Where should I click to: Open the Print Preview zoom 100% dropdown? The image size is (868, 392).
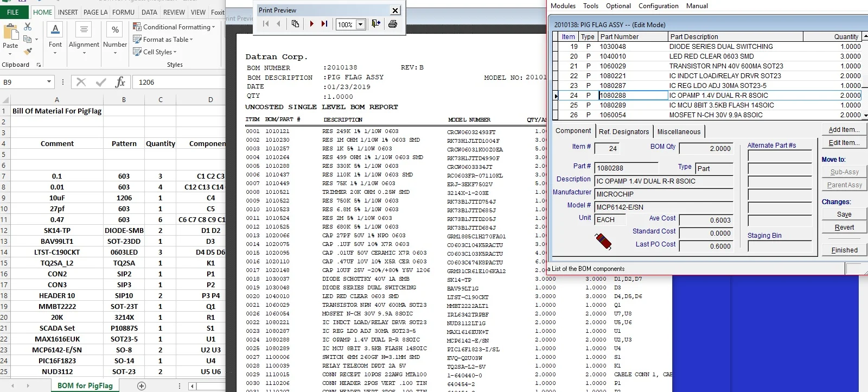361,24
